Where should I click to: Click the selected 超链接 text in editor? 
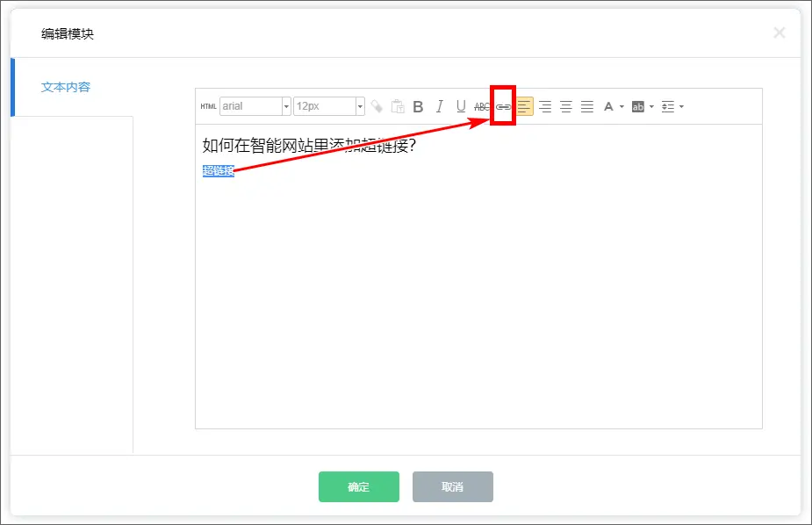coord(219,171)
